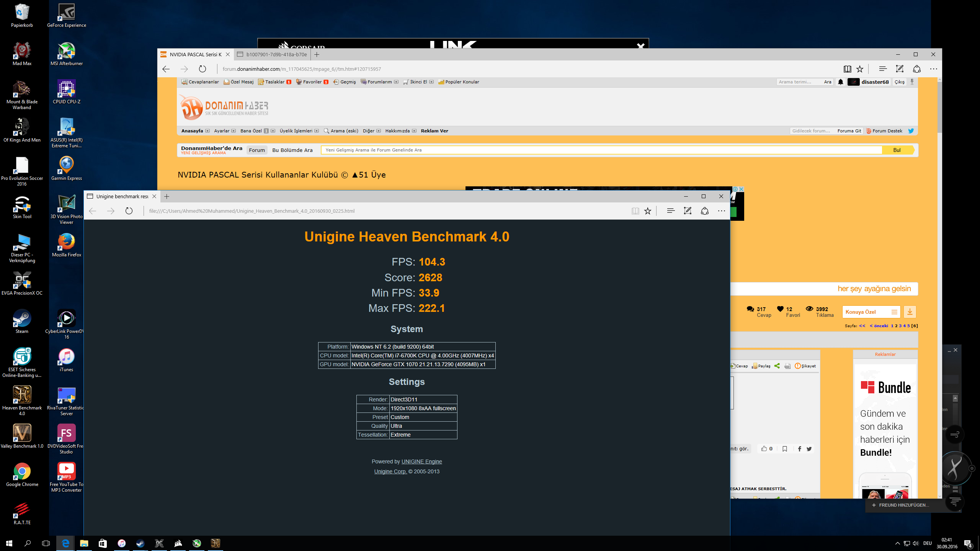Screen dimensions: 980x551
Task: Click back arrow in DonanimHaber browser window
Action: tap(166, 69)
